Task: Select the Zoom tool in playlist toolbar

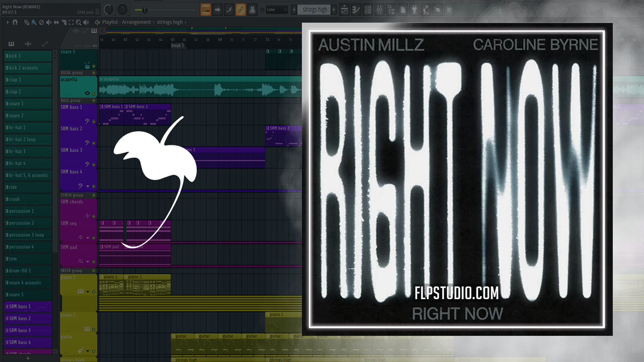Action: click(78, 22)
